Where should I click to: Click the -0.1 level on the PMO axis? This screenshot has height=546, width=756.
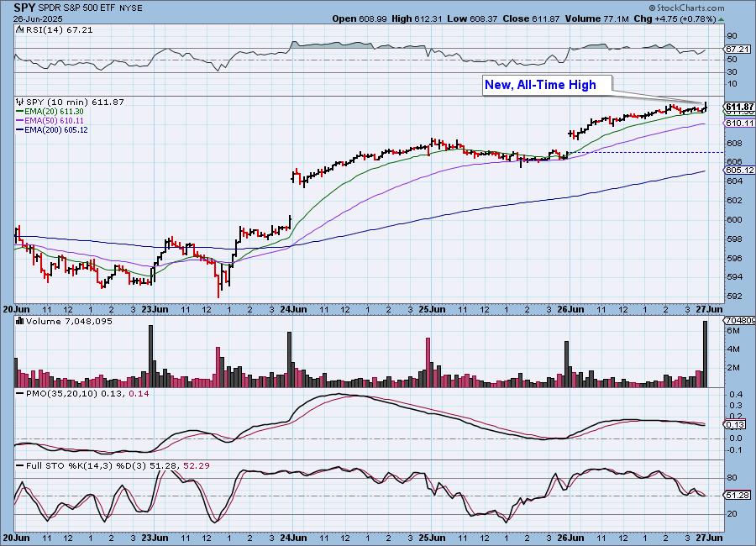(735, 450)
